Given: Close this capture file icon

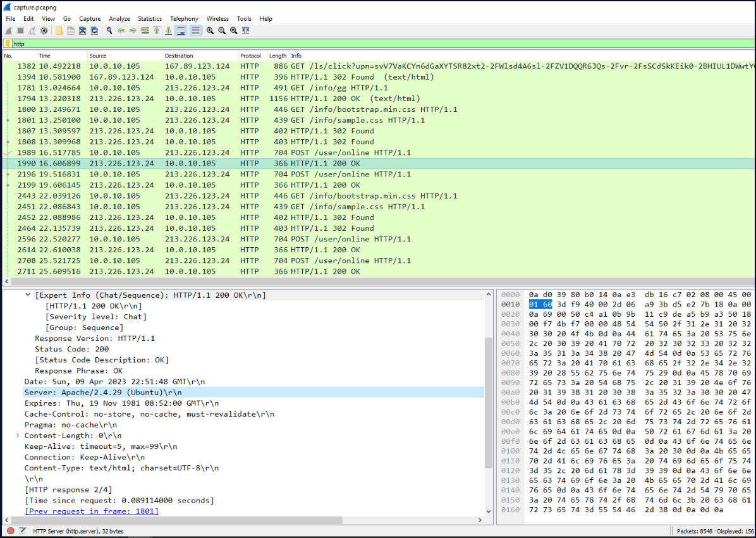Looking at the screenshot, I should pos(82,31).
